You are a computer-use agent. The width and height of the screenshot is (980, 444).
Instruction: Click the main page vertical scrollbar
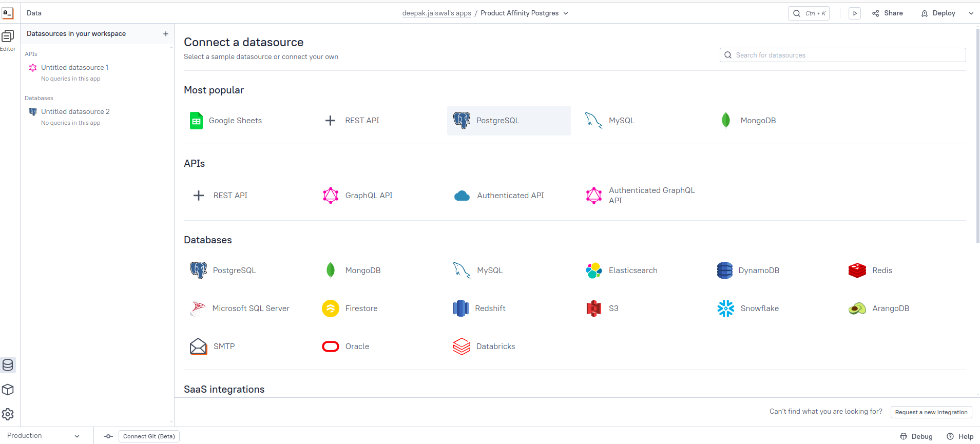pos(977,136)
